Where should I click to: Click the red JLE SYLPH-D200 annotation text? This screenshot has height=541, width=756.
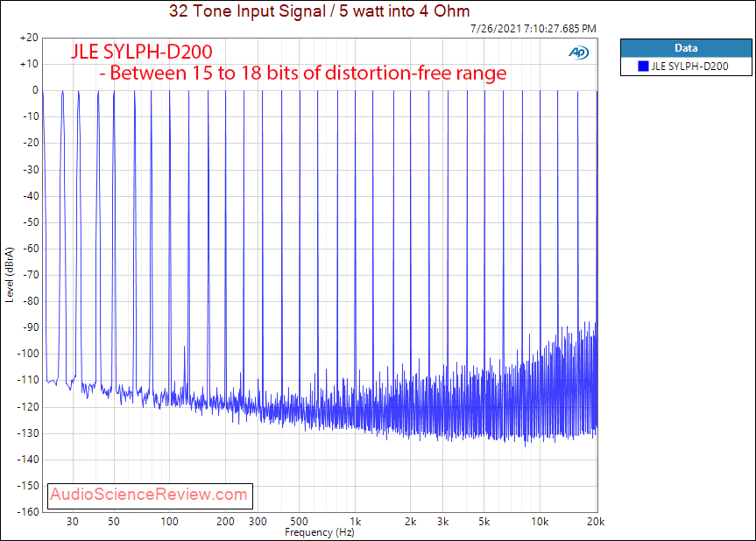pos(142,52)
